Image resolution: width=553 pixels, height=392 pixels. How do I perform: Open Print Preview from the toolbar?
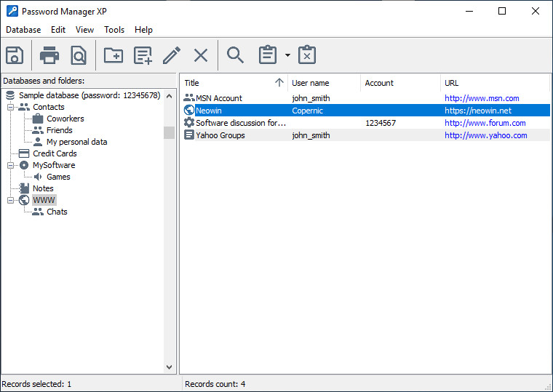(x=78, y=55)
